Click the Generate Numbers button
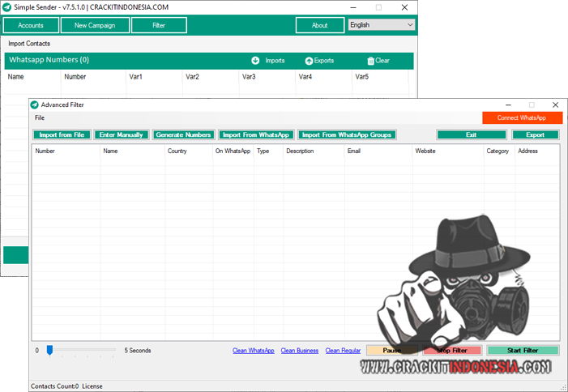Screen dimensions: 568x392 coord(183,135)
